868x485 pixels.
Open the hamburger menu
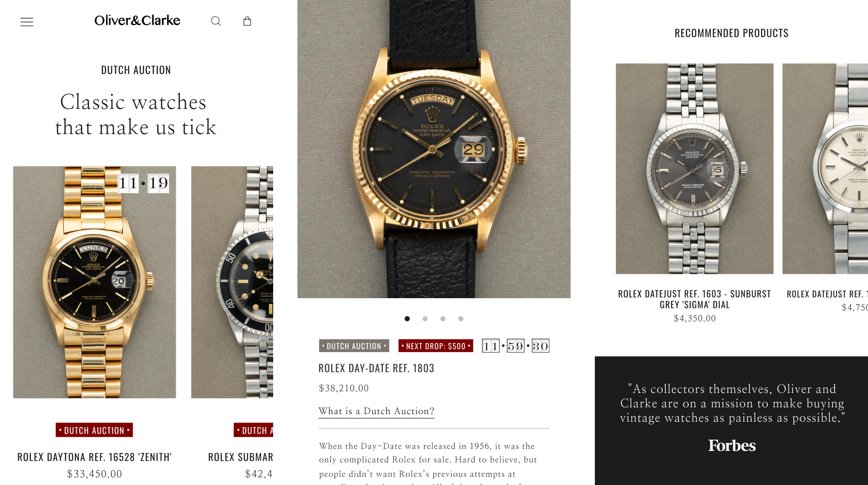(27, 22)
